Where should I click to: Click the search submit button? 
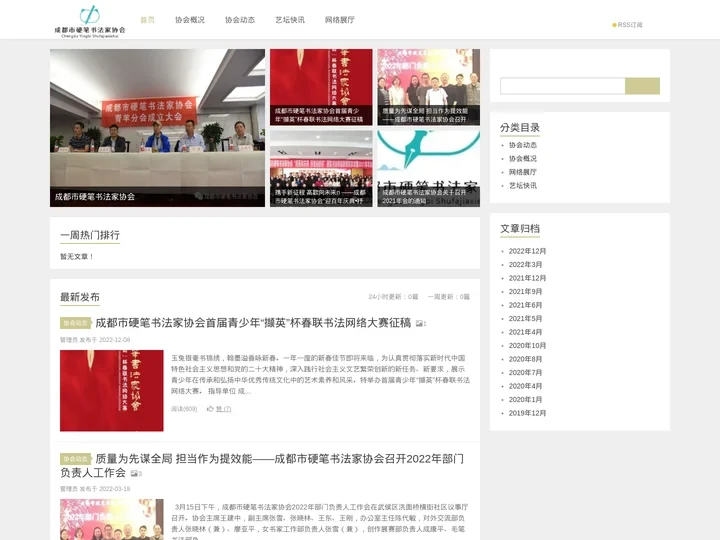click(642, 86)
